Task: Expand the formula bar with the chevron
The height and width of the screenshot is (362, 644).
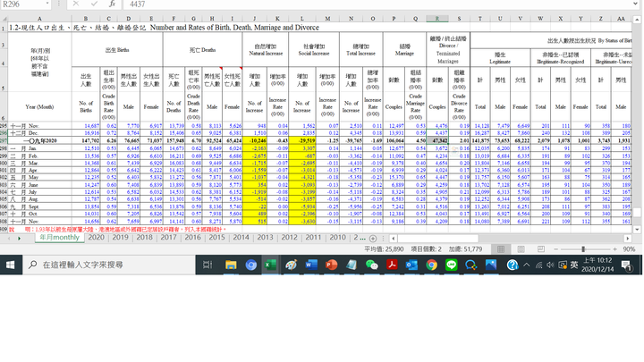Action: pyautogui.click(x=636, y=4)
